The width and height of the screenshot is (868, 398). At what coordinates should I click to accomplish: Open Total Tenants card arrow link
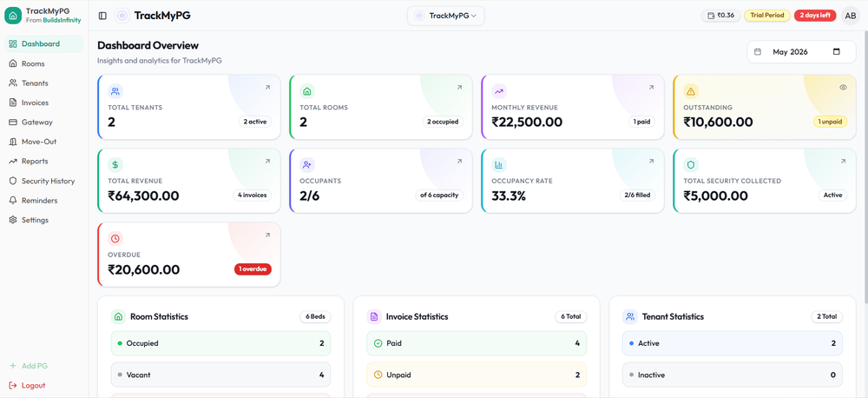pos(267,88)
